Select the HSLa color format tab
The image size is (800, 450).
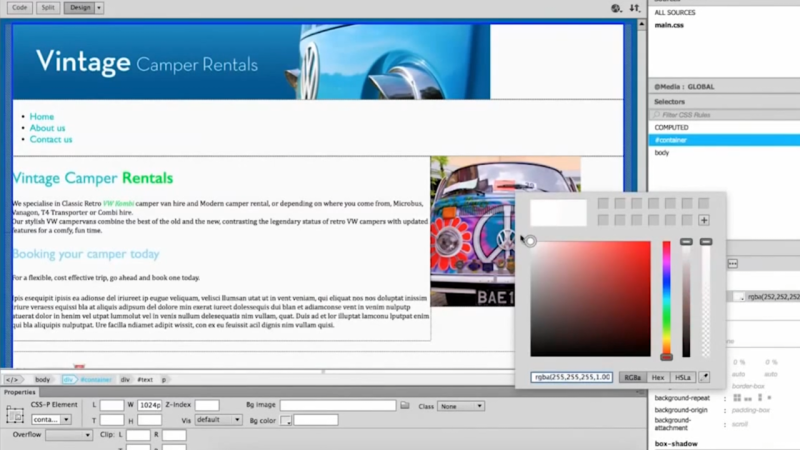(683, 378)
